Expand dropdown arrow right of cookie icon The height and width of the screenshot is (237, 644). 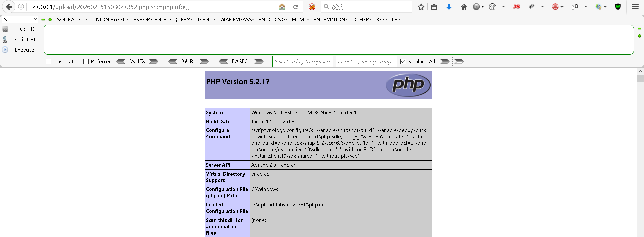pyautogui.click(x=504, y=7)
